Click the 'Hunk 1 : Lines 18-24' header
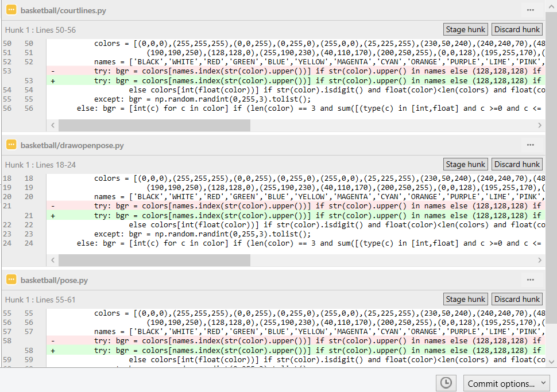This screenshot has width=557, height=392. coord(41,165)
